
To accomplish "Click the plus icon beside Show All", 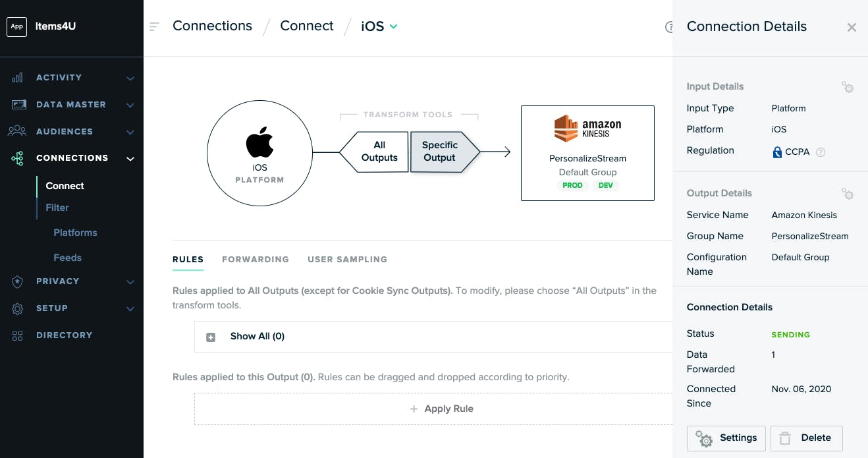I will tap(211, 337).
